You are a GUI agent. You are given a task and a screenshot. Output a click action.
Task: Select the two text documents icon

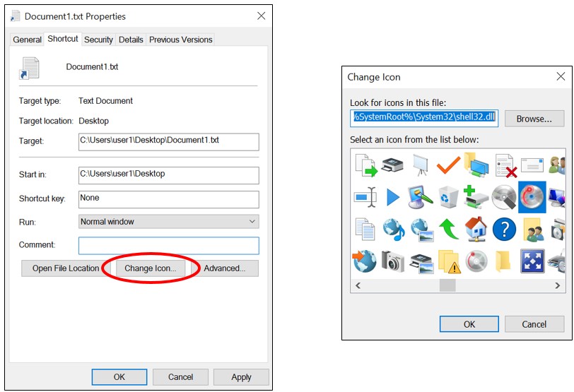365,230
